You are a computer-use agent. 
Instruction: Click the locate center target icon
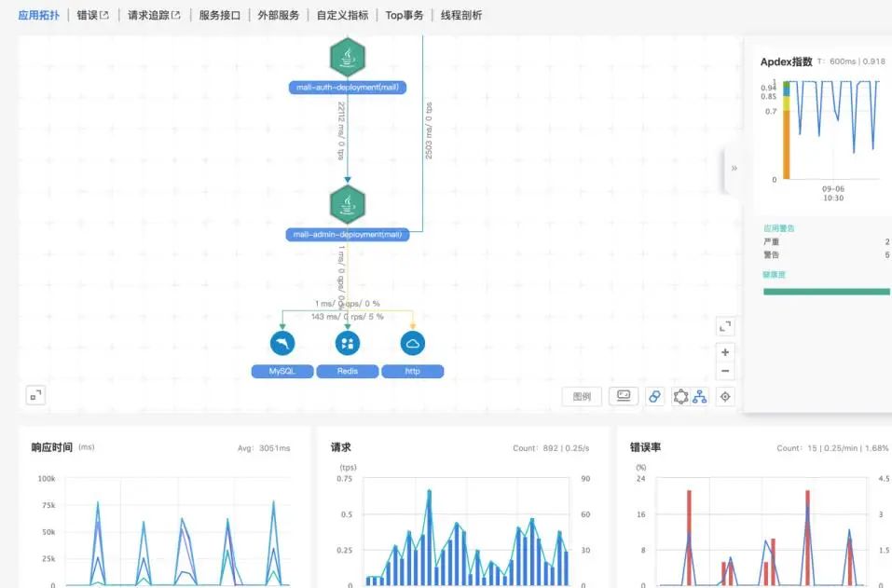[725, 397]
